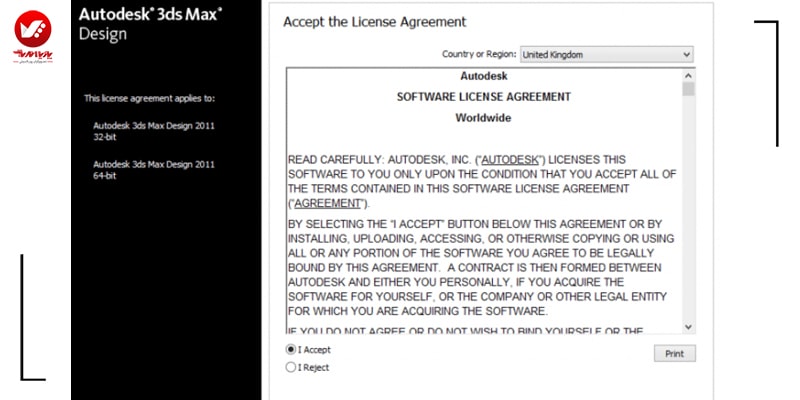Click the Autodesk heading atop license text
Screen dimensions: 800x400
(484, 76)
